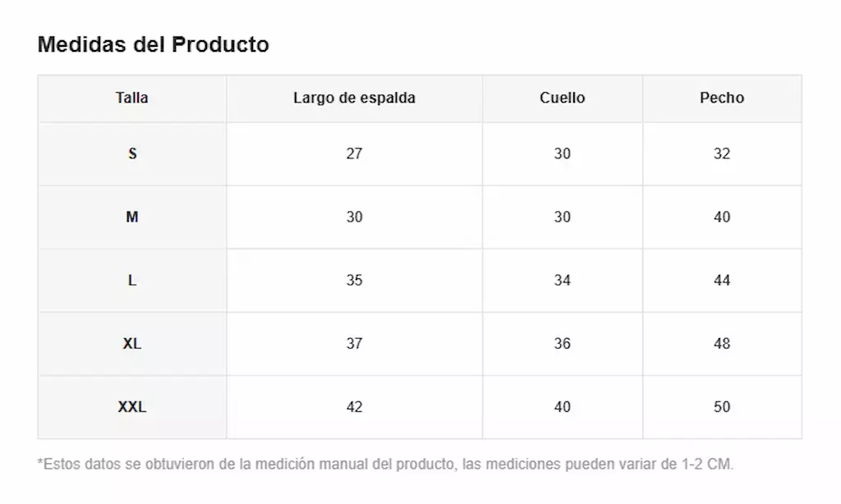Click the L size row label

(x=132, y=281)
